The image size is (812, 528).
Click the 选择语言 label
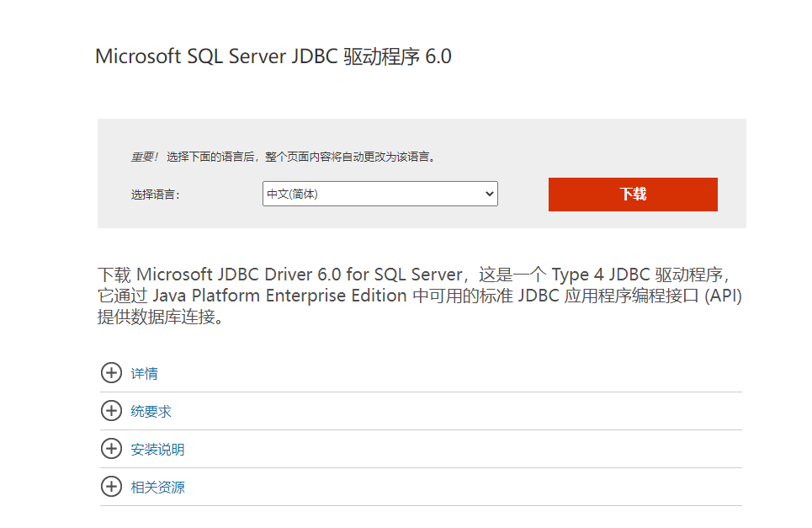(156, 195)
